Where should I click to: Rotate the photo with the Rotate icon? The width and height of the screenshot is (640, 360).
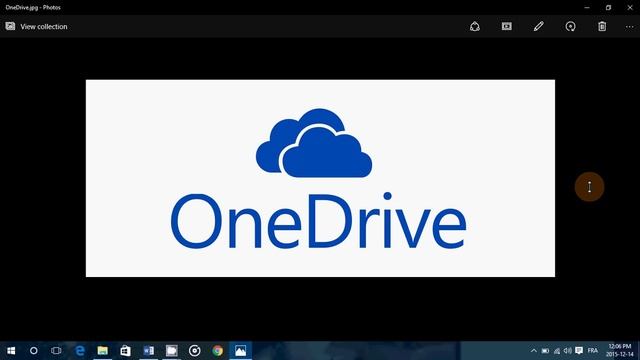pos(570,27)
